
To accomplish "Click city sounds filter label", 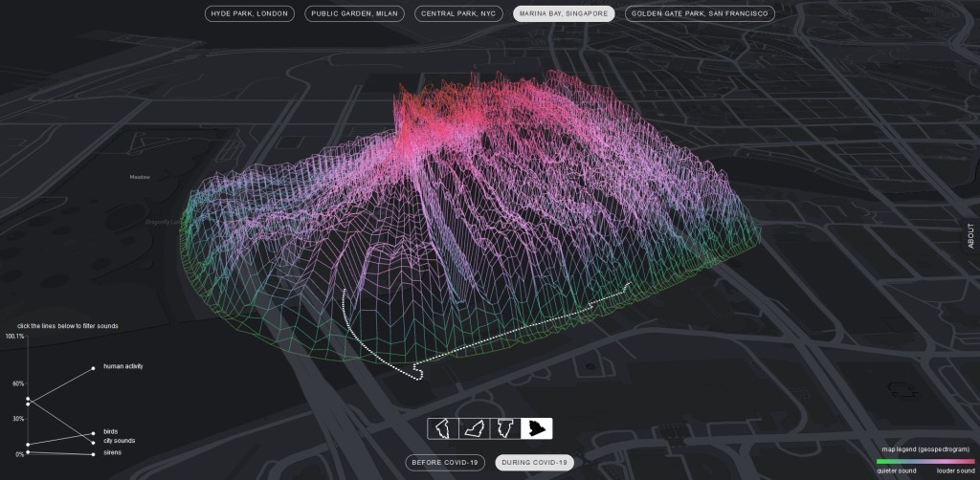I will point(119,441).
